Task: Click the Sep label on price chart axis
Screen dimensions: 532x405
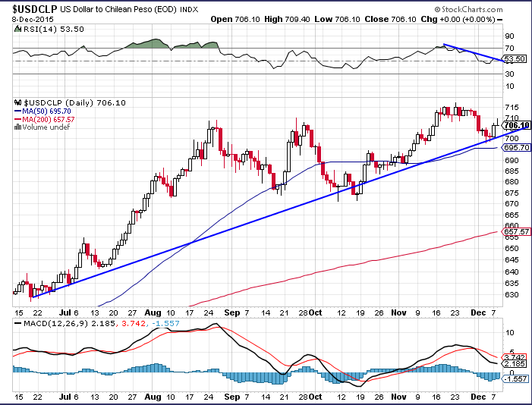Action: pos(231,312)
